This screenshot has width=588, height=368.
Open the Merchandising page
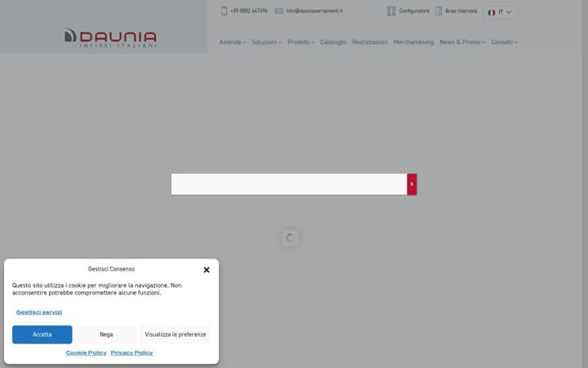(x=413, y=42)
